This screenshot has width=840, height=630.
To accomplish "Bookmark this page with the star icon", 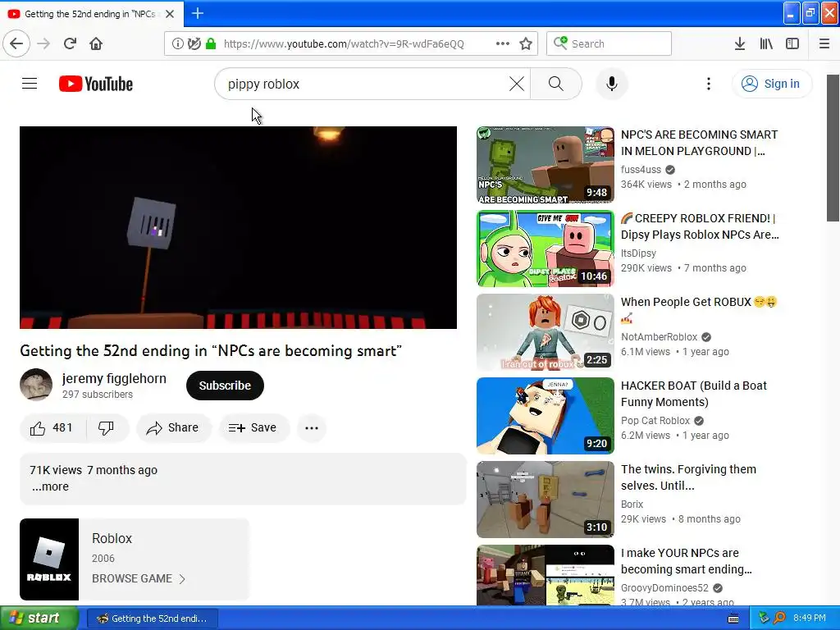I will coord(526,43).
